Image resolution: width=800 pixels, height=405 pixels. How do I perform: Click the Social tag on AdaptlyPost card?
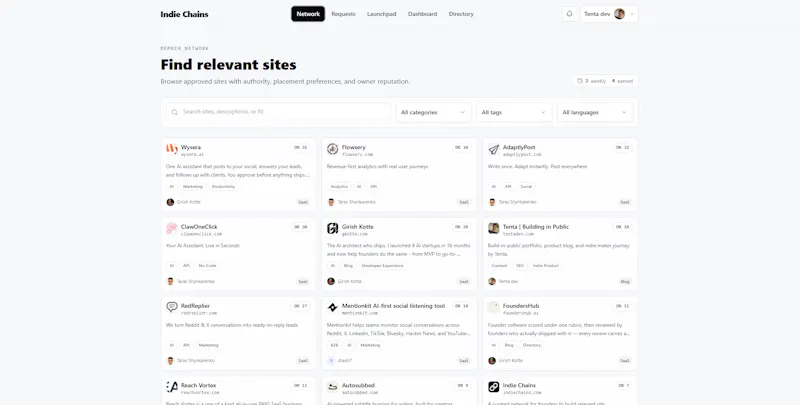pyautogui.click(x=526, y=187)
